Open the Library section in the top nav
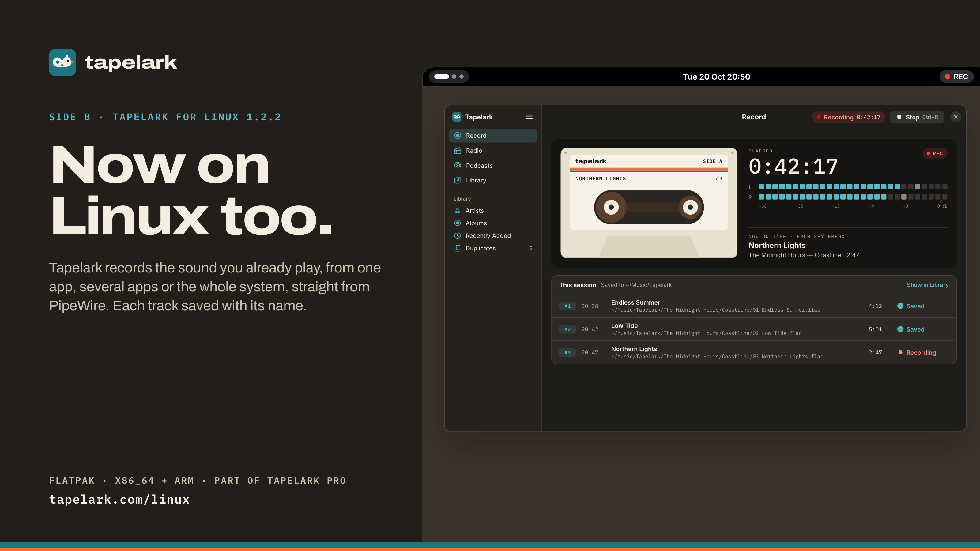The width and height of the screenshot is (980, 551). (x=493, y=180)
